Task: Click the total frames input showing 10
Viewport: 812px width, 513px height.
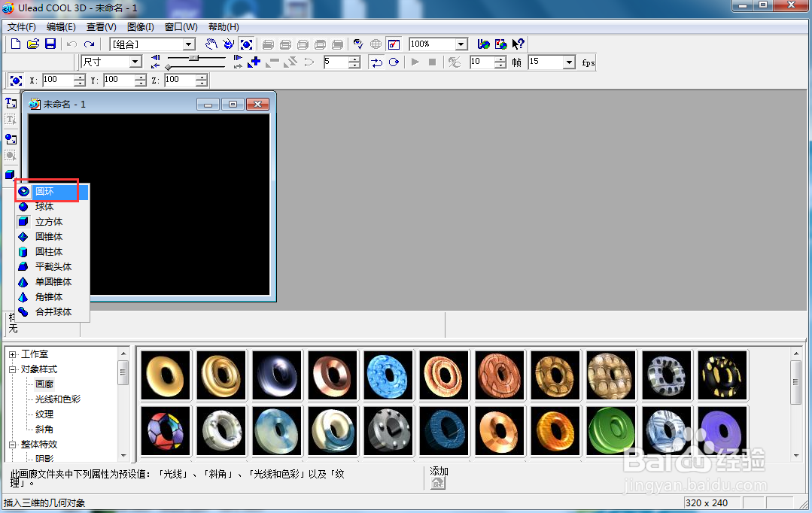Action: [x=482, y=62]
